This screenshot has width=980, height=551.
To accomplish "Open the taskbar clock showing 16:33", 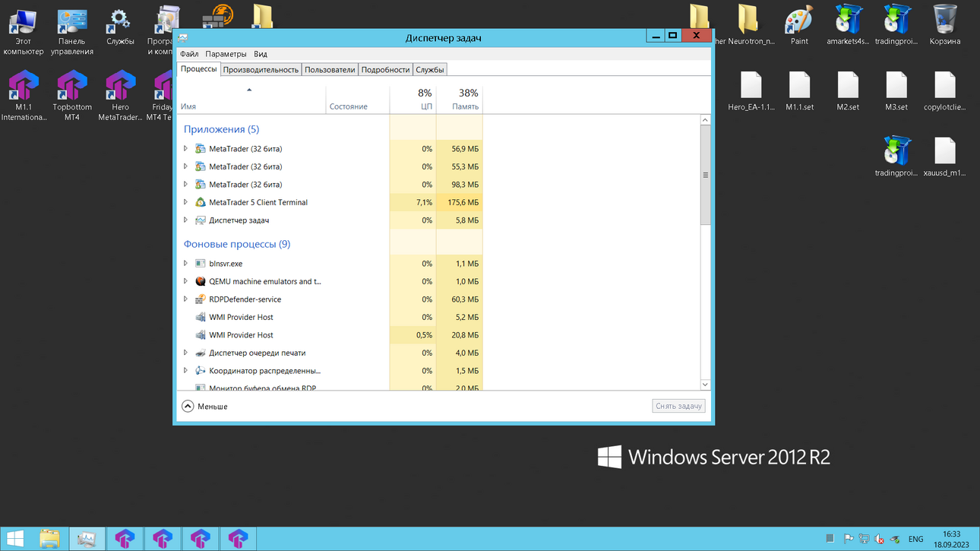I will click(951, 539).
